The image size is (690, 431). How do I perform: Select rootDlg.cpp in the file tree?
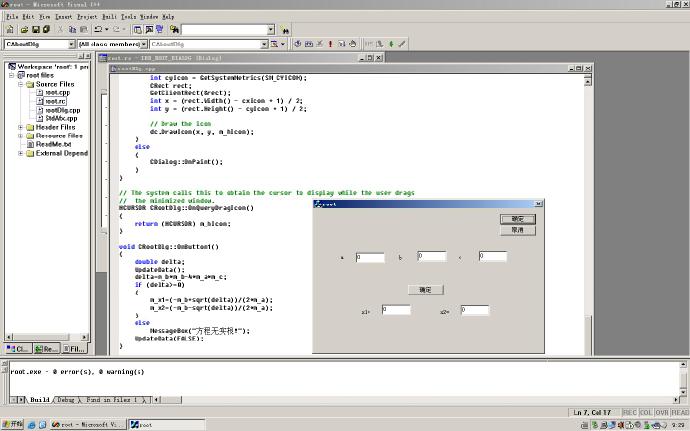click(x=62, y=110)
